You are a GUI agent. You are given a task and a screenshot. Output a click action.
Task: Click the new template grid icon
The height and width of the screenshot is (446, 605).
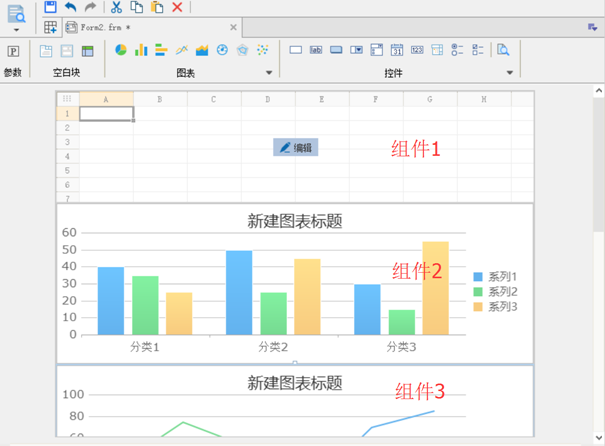click(x=50, y=27)
